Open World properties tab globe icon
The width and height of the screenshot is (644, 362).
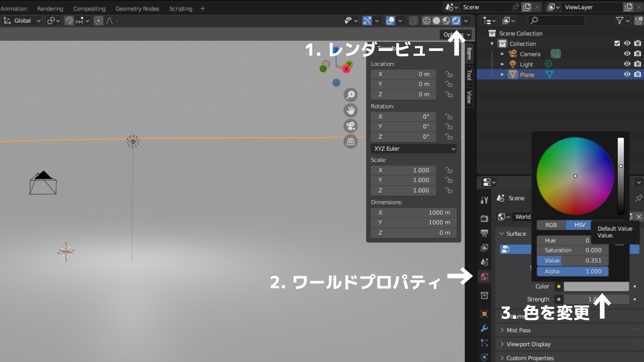point(484,277)
